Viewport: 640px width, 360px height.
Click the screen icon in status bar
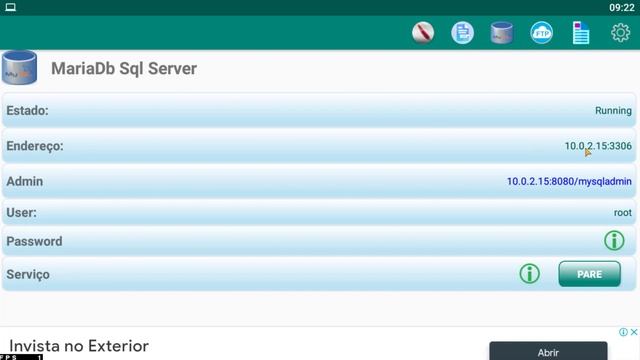11,7
